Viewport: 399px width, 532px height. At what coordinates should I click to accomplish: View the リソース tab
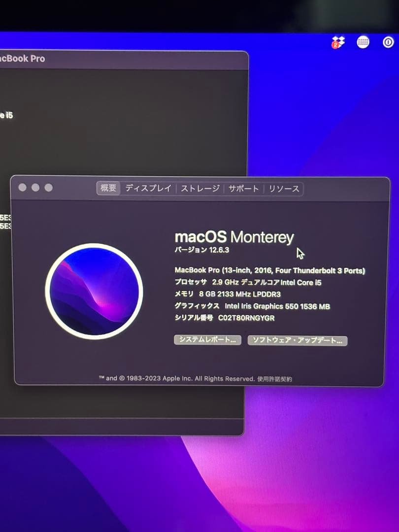click(x=284, y=188)
